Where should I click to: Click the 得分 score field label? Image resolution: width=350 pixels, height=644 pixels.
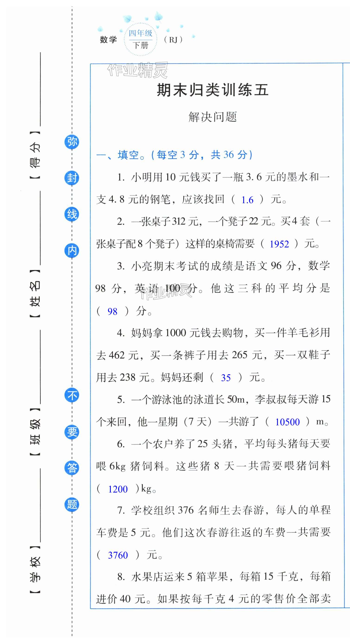[x=35, y=155]
